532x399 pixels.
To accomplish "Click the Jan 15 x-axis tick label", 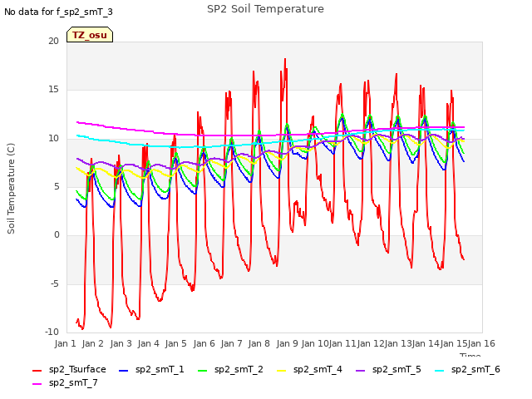I will [x=454, y=343].
